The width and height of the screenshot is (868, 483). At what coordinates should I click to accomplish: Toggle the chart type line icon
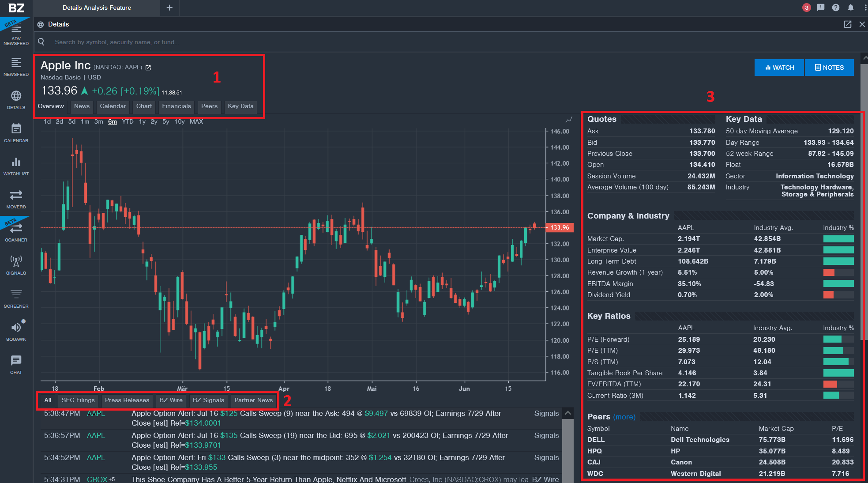569,120
